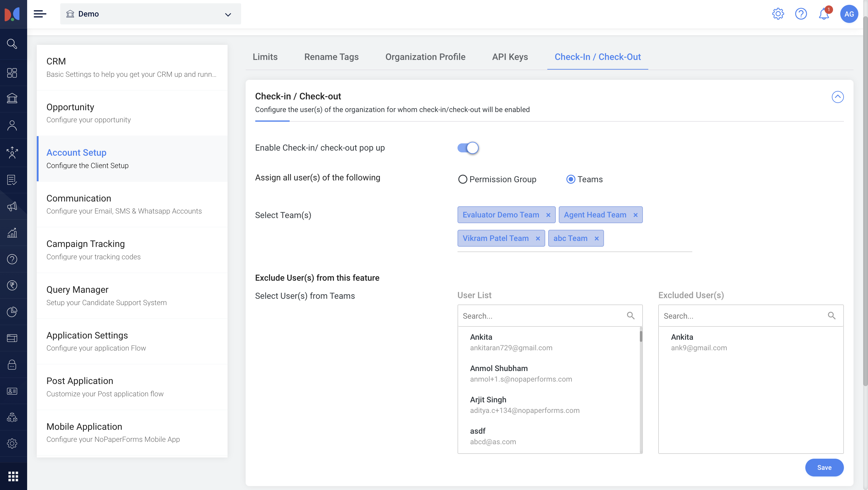Select the Permission Group radio button
The image size is (868, 490).
463,179
